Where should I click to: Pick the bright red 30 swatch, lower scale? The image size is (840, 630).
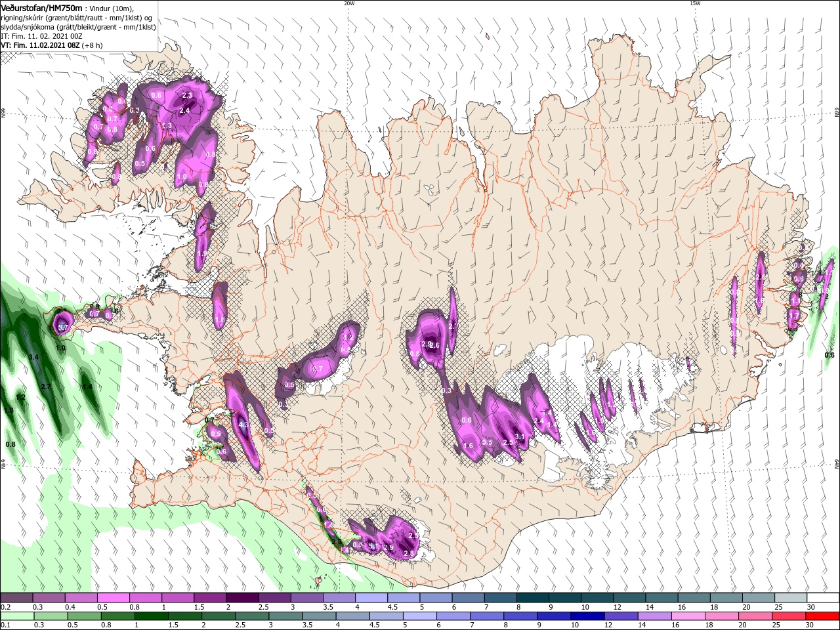tap(823, 616)
